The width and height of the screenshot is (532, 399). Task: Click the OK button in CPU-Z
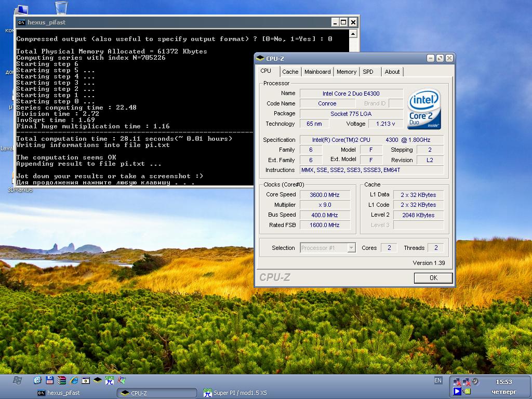pyautogui.click(x=433, y=277)
